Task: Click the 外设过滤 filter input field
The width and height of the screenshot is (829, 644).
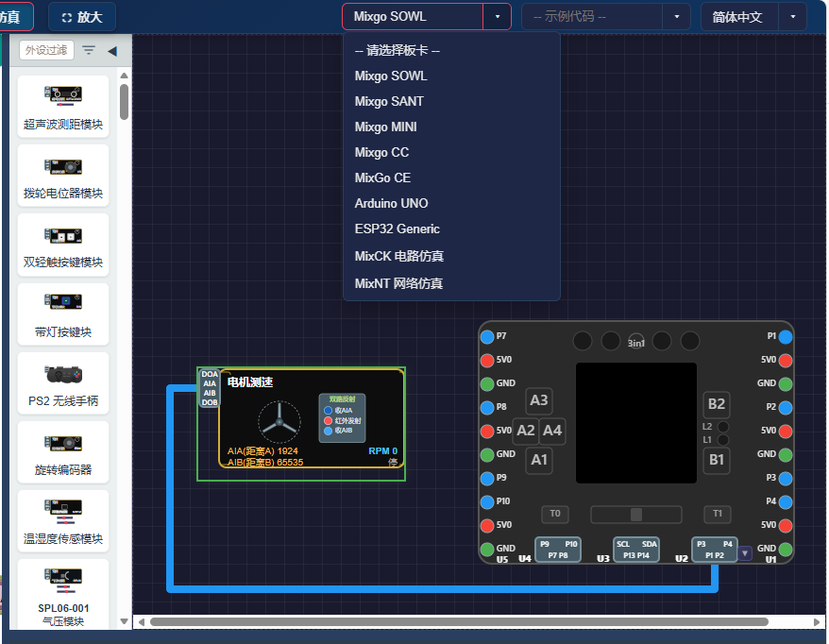Action: (x=46, y=50)
